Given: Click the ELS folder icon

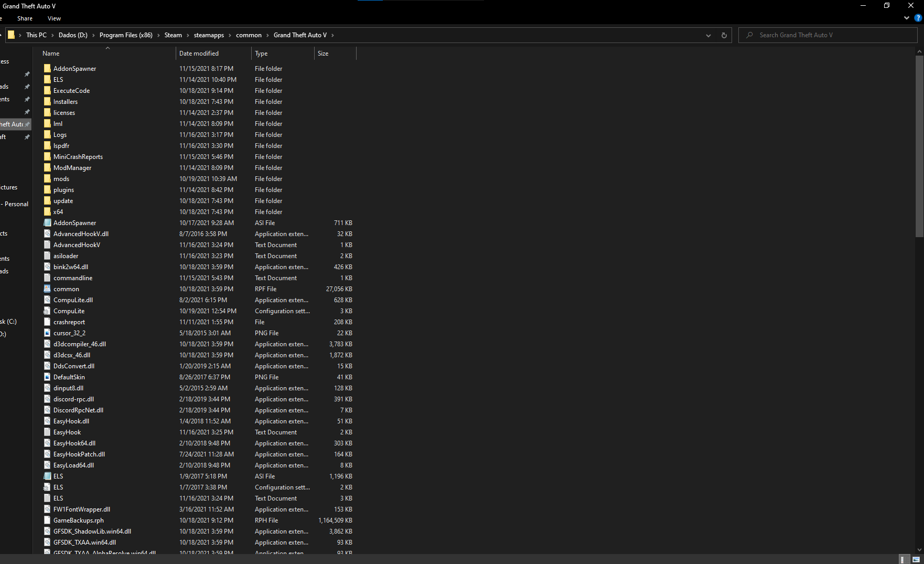Looking at the screenshot, I should click(47, 79).
